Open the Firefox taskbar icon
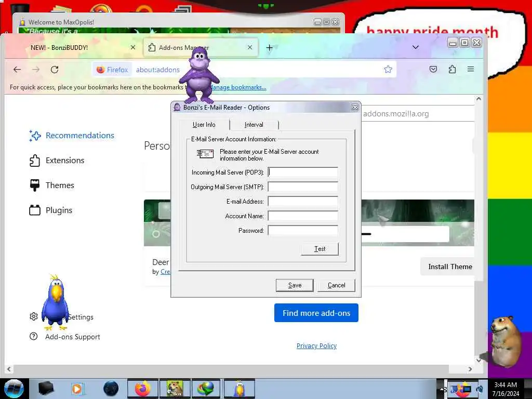The height and width of the screenshot is (399, 532). [x=143, y=389]
